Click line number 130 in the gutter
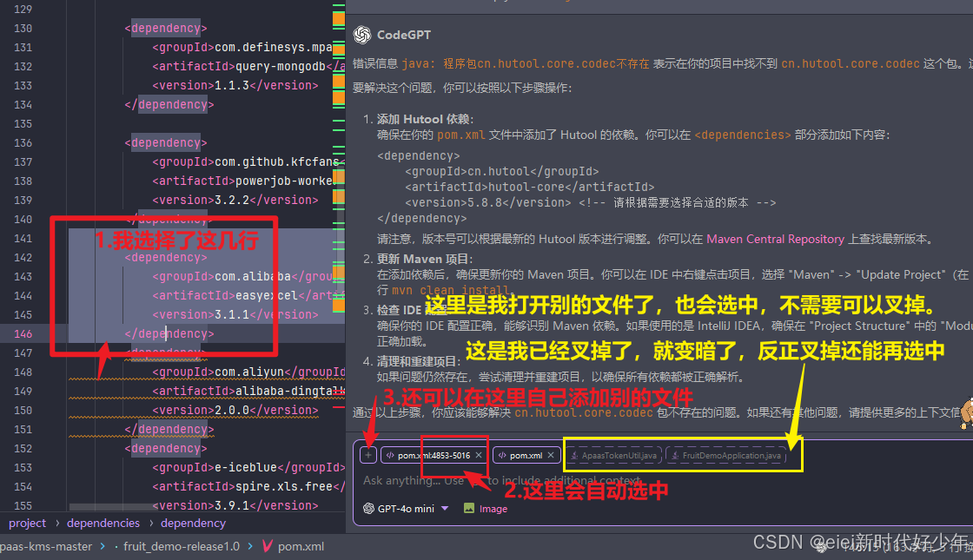The image size is (973, 560). (23, 29)
